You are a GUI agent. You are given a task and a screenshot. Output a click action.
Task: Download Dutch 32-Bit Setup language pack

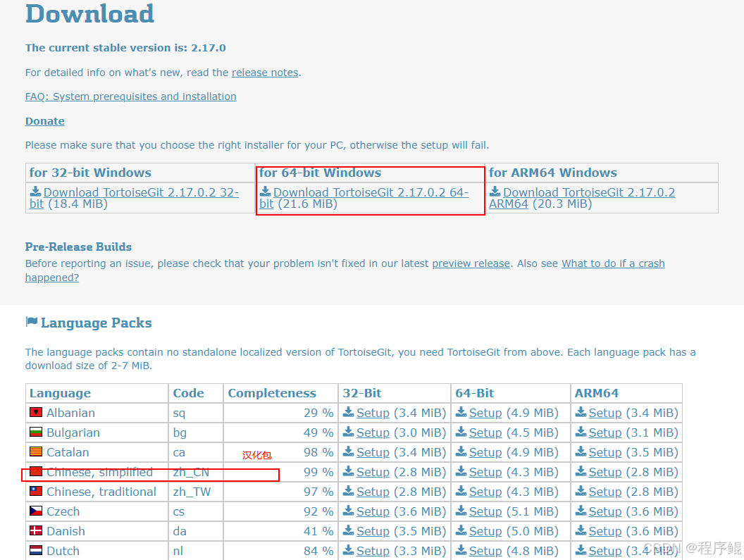[373, 551]
